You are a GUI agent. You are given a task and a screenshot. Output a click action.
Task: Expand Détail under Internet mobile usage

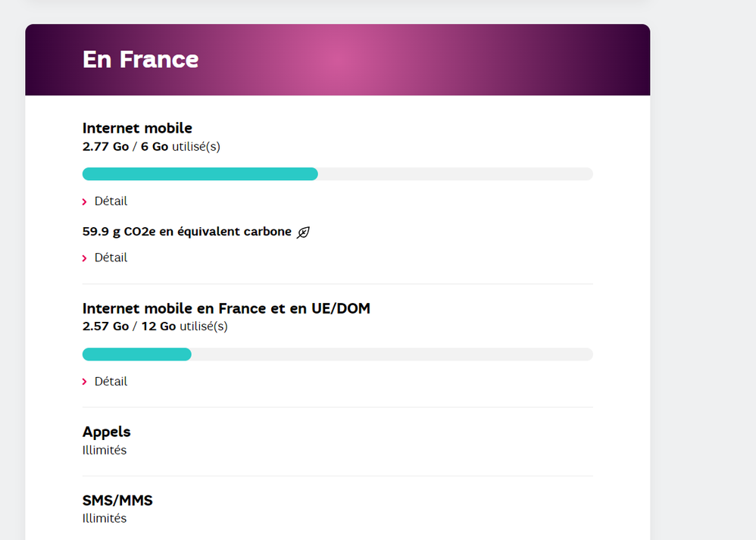(111, 201)
